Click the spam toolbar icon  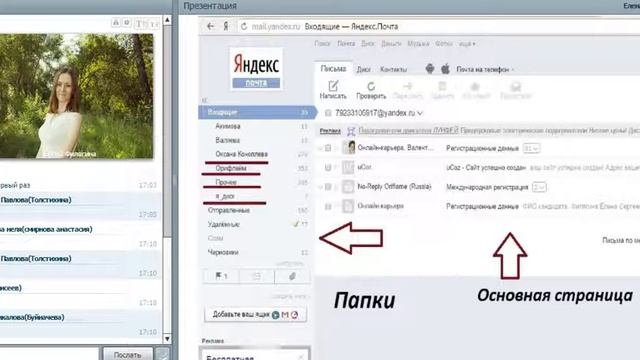(475, 86)
